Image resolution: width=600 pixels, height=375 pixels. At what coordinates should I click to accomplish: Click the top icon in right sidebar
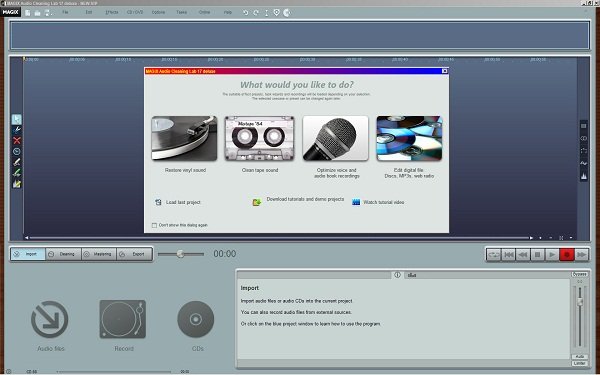584,126
